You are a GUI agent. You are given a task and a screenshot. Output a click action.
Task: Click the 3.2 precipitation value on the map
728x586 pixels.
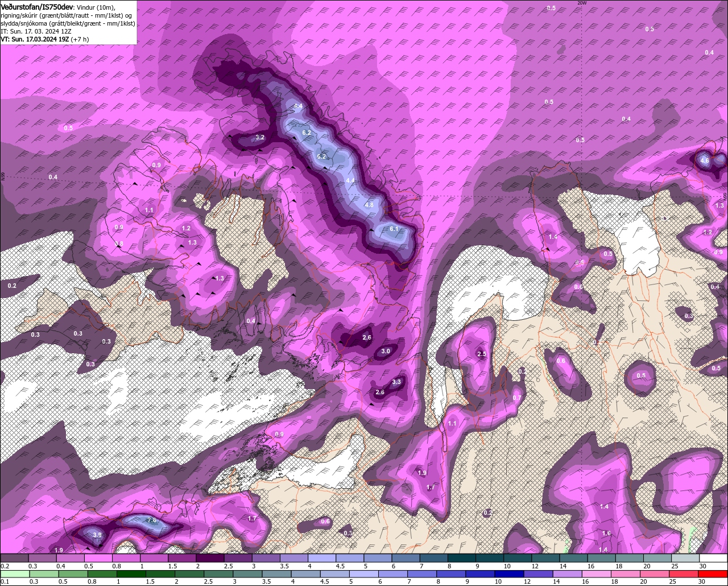[x=260, y=138]
